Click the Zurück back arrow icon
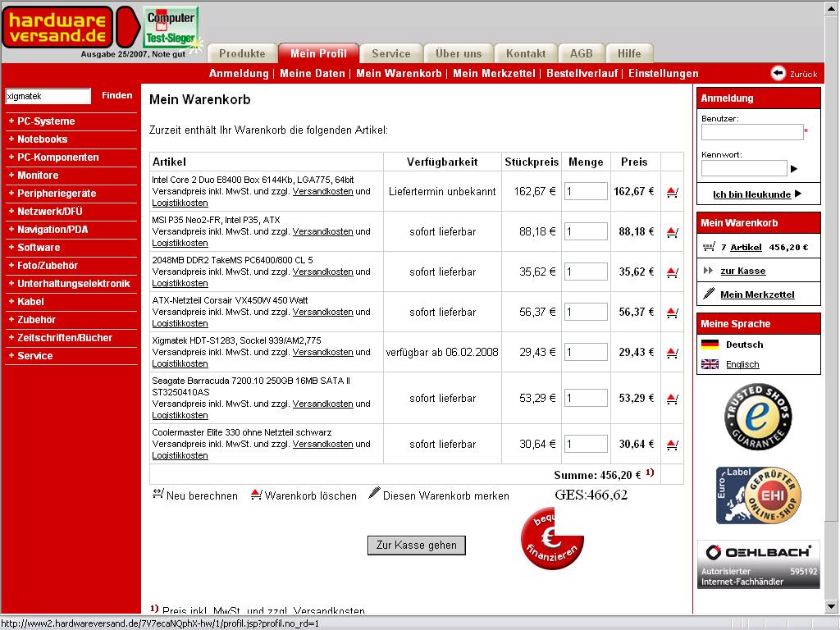 (x=778, y=73)
